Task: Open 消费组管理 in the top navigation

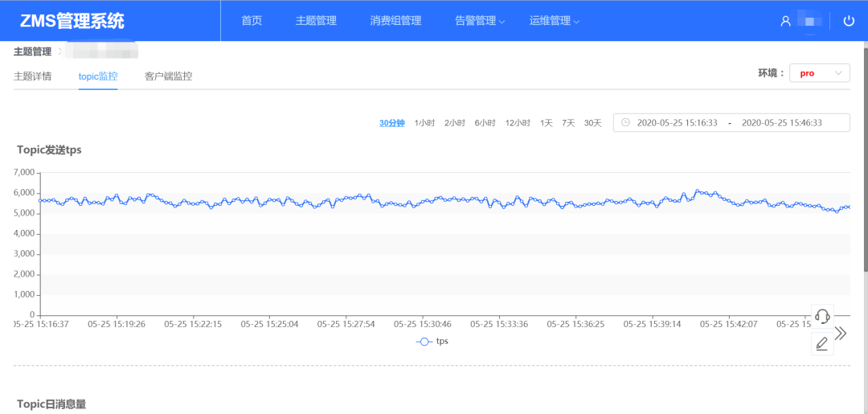Action: (x=395, y=21)
